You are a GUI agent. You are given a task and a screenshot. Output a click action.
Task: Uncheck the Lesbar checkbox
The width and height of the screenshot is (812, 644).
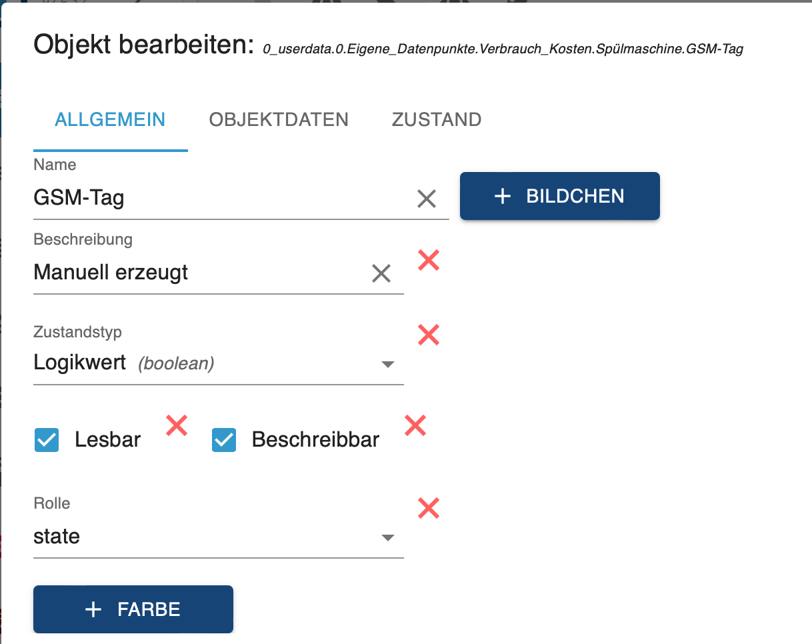tap(47, 440)
